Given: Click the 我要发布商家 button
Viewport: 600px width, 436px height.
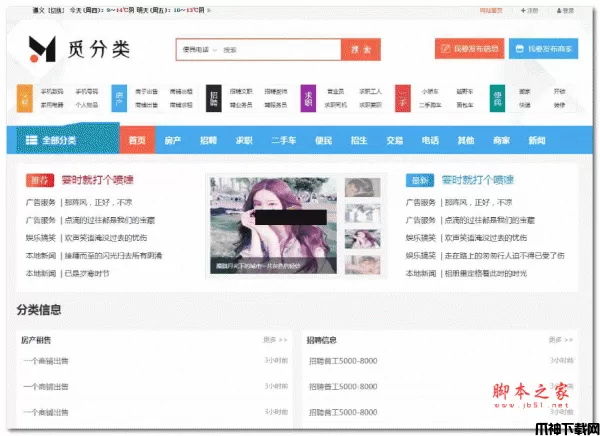Looking at the screenshot, I should [x=543, y=49].
